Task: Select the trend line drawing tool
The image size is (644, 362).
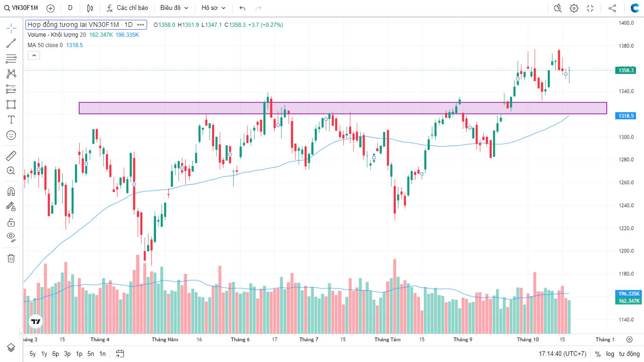Action: click(11, 43)
